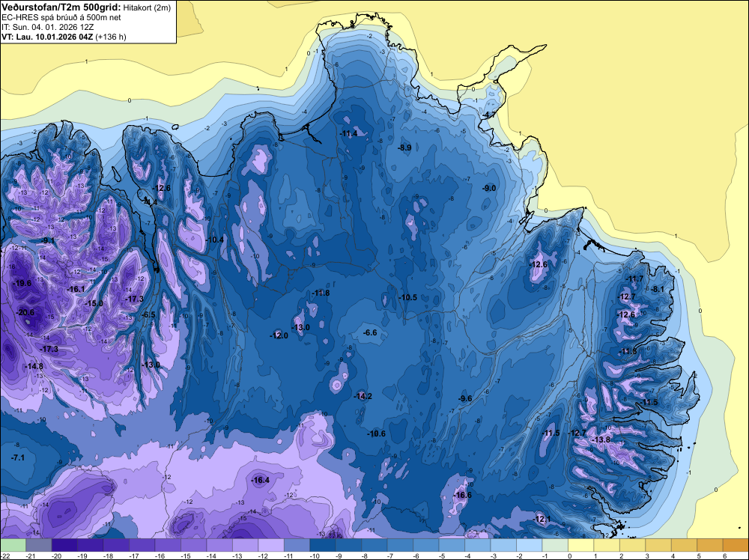Viewport: 749px width, 560px height.
Task: Select the -9.6 temperature reading
Action: tap(465, 398)
